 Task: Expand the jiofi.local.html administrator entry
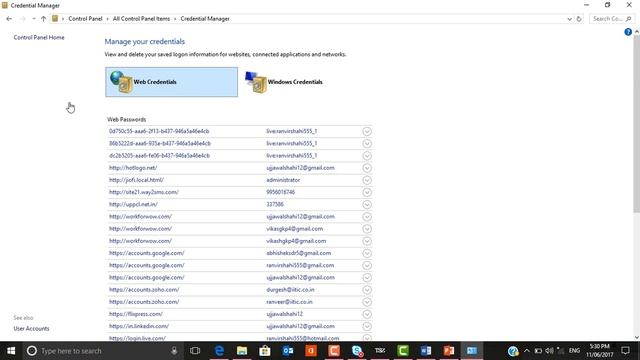pos(367,180)
